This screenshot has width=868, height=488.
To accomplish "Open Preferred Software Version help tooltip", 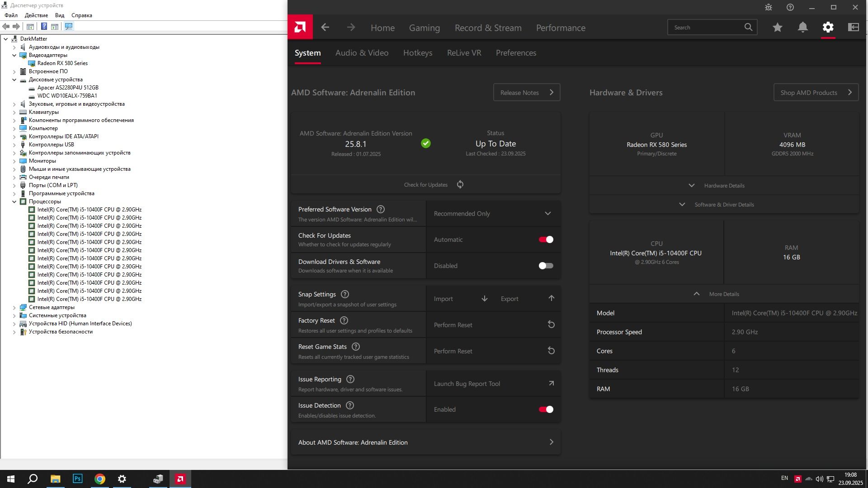I will (381, 209).
